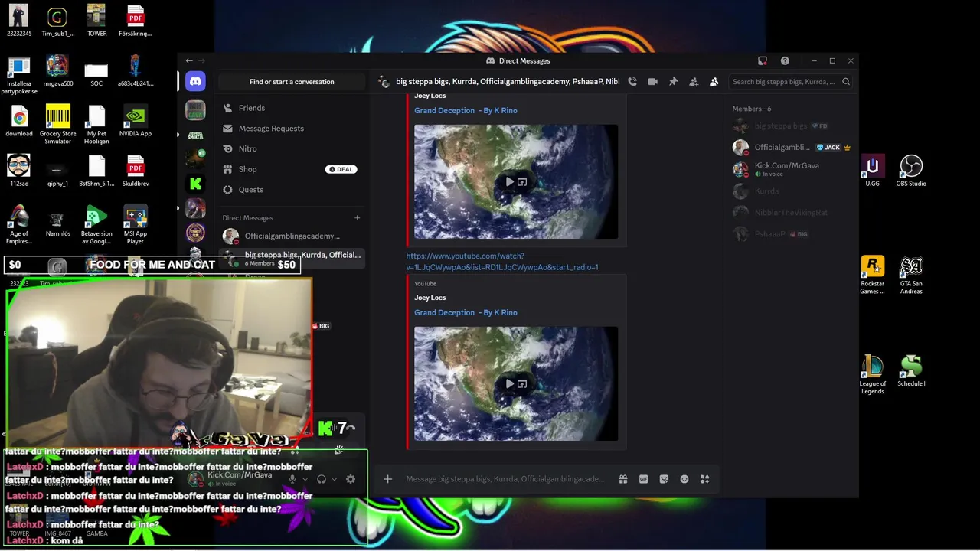Click the Search big steppa bigs field
980x551 pixels.
(790, 82)
